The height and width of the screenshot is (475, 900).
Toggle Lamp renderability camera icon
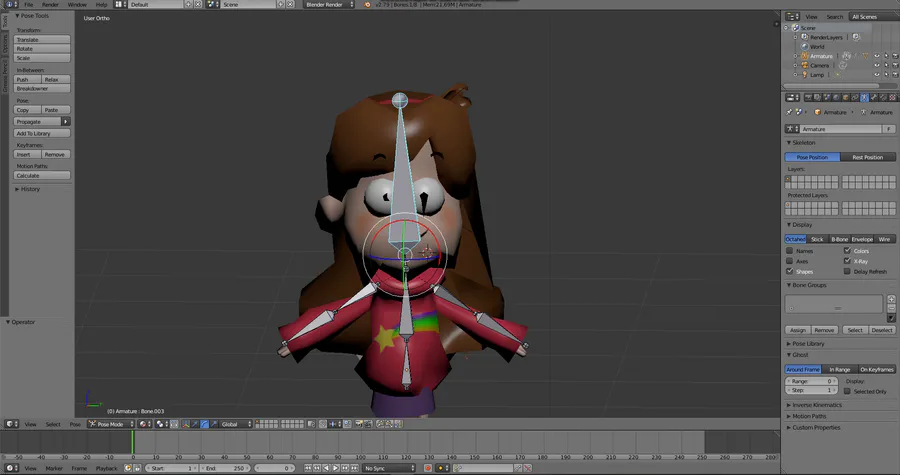(895, 75)
